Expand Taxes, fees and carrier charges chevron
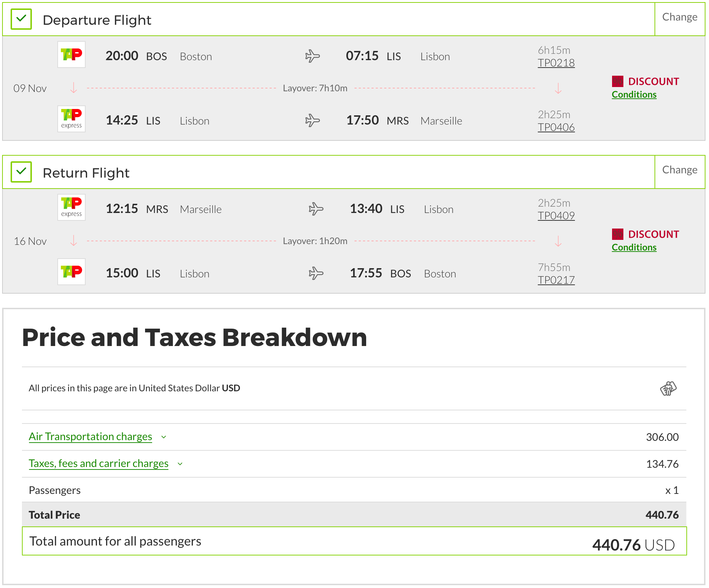The width and height of the screenshot is (709, 588). (x=180, y=464)
